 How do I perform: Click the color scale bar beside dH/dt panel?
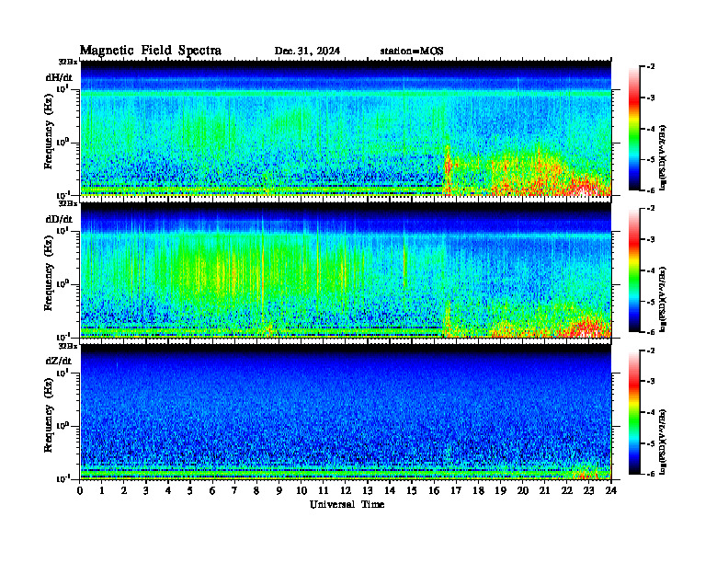click(x=633, y=128)
